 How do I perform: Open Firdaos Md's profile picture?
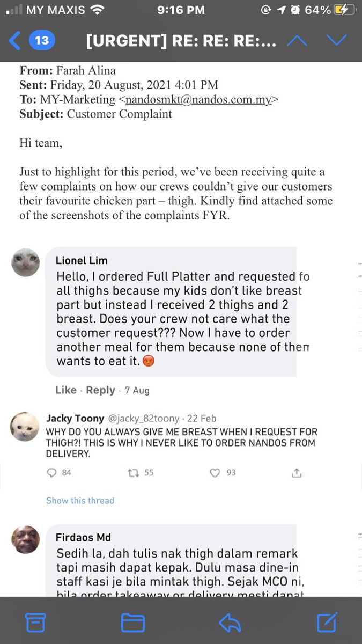[26, 539]
